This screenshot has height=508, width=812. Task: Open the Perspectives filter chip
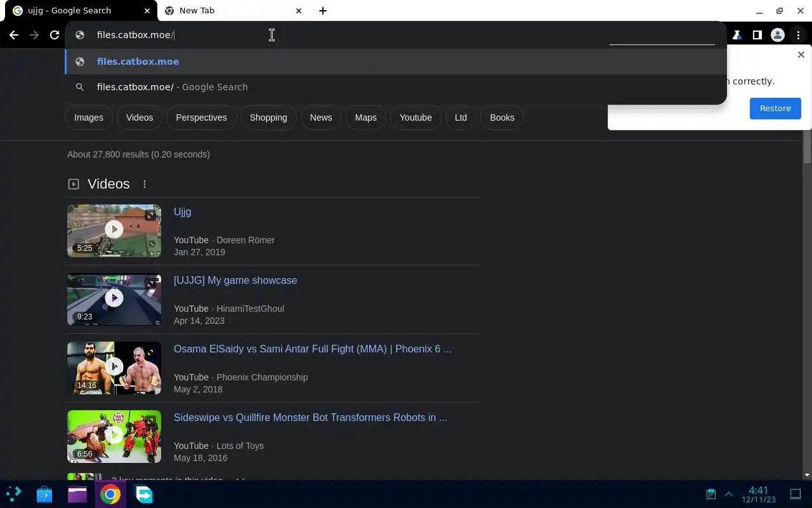coord(201,117)
